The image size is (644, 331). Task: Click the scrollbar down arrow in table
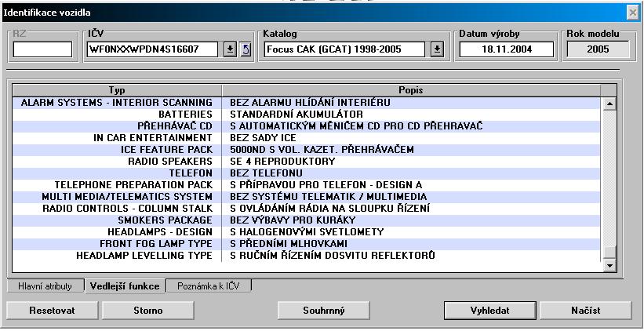coord(609,267)
